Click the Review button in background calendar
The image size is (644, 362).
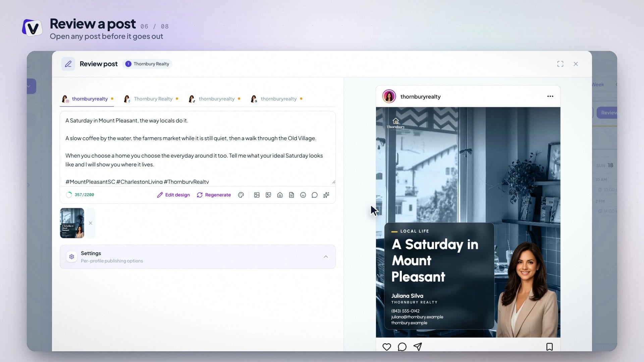click(607, 113)
